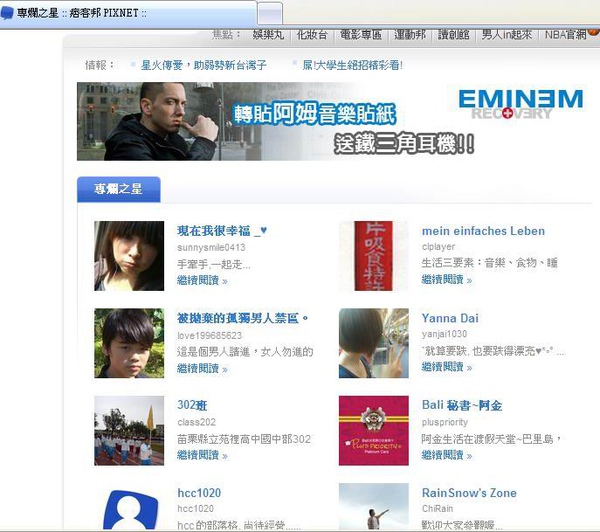Click the EMINEM Recovery logo in banner
Screen dimensions: 600x532
point(520,104)
